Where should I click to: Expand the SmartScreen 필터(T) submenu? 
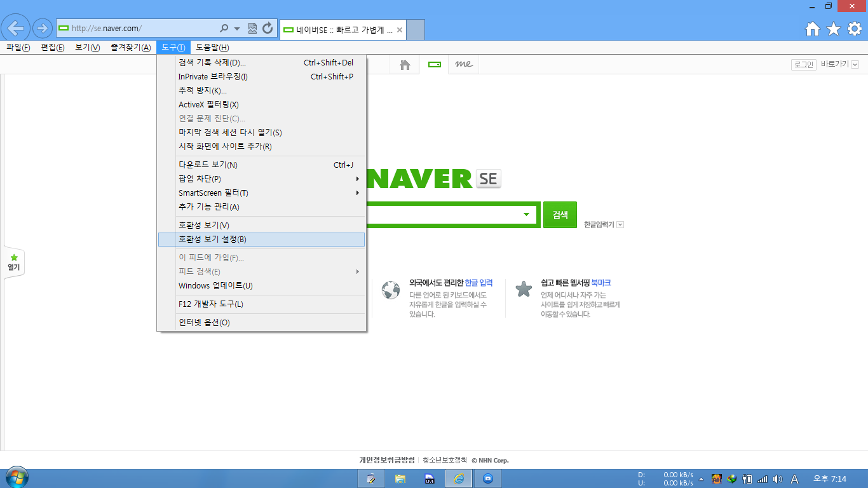coord(262,193)
